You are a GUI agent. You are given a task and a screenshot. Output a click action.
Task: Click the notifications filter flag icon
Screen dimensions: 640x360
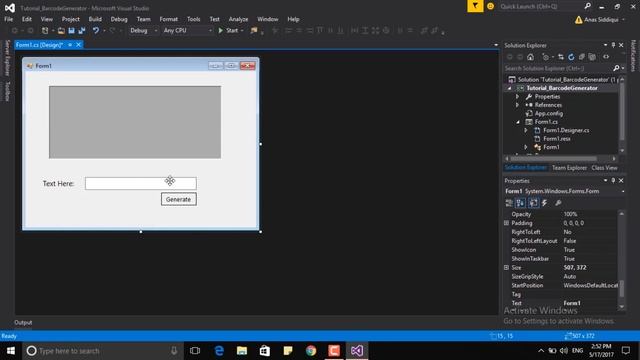475,6
